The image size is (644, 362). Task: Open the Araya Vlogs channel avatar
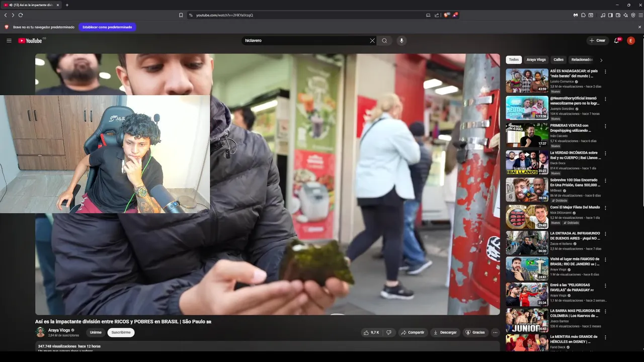pos(40,332)
